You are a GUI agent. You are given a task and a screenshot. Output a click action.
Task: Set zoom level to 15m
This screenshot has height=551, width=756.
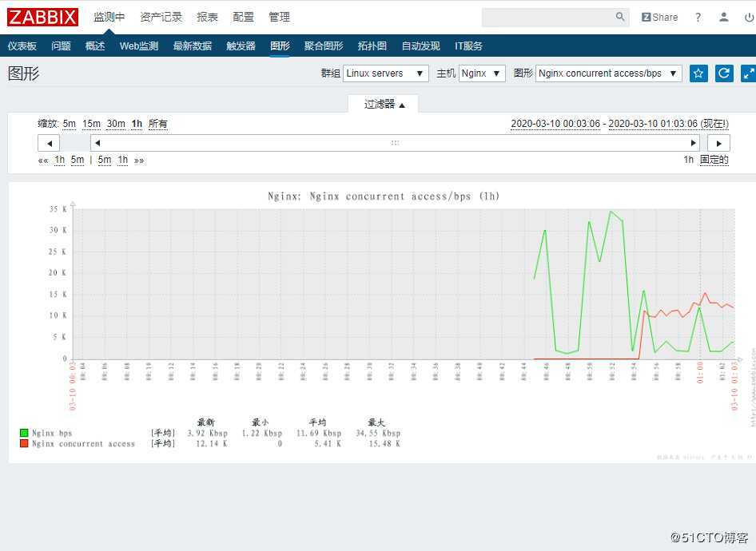coord(91,124)
